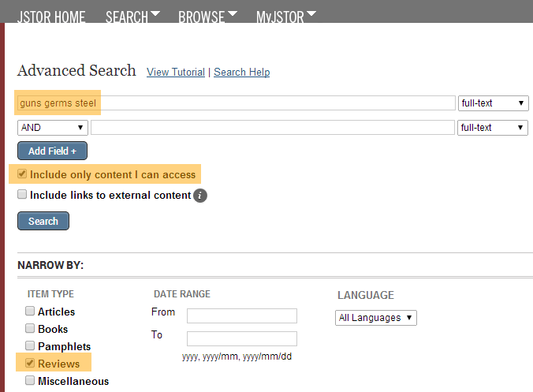Click the date range From field
Viewport: 533px width, 392px height.
coord(242,315)
